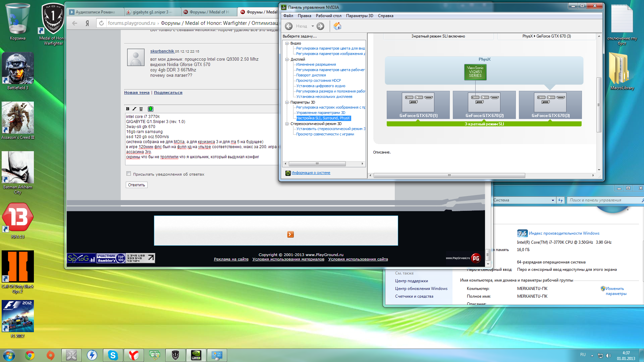The height and width of the screenshot is (362, 644).
Task: Open the Assassin's Creed III desktop shortcut
Action: click(18, 121)
